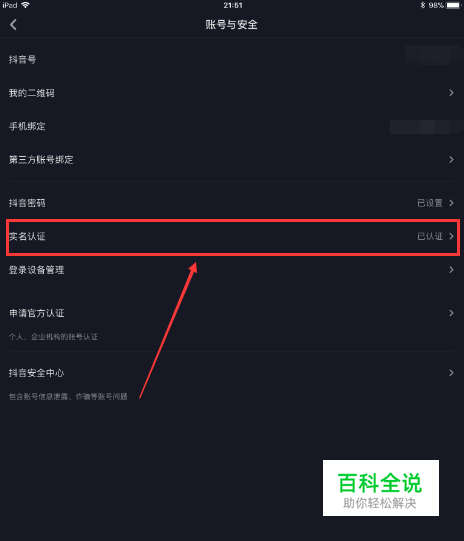The image size is (464, 541).
Task: Open 抖音安全中心 entry
Action: click(x=232, y=382)
